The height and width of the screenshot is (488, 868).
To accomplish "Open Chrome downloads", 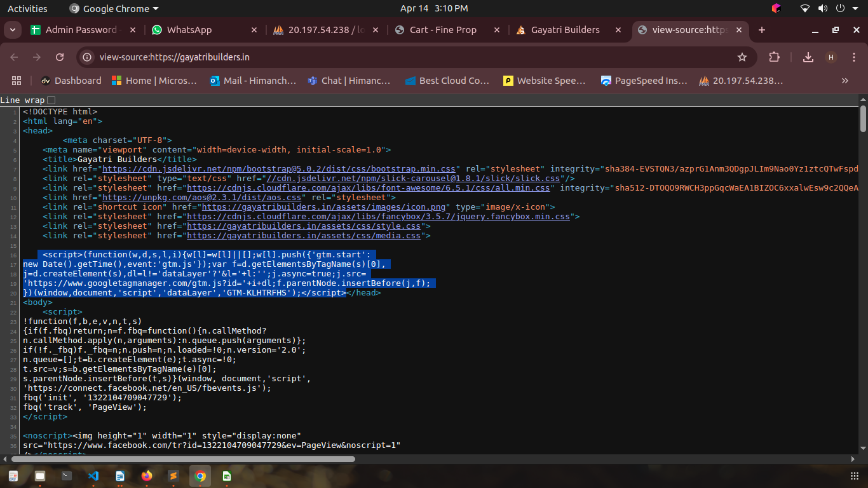I will (808, 57).
